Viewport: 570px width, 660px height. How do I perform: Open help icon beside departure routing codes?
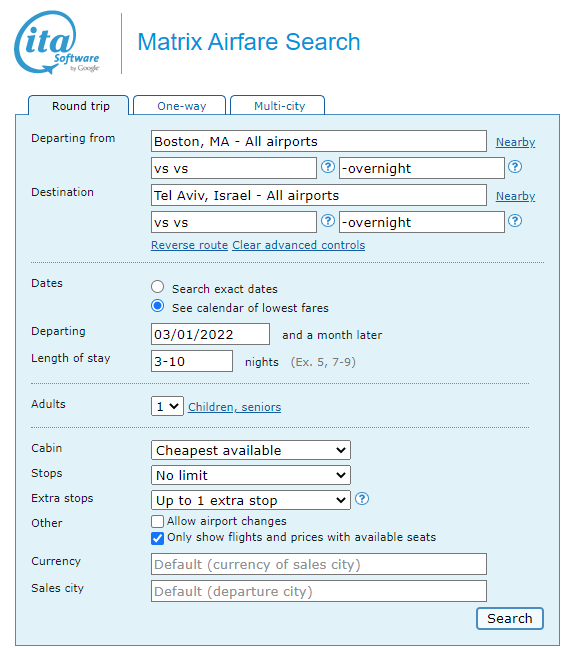[x=328, y=167]
